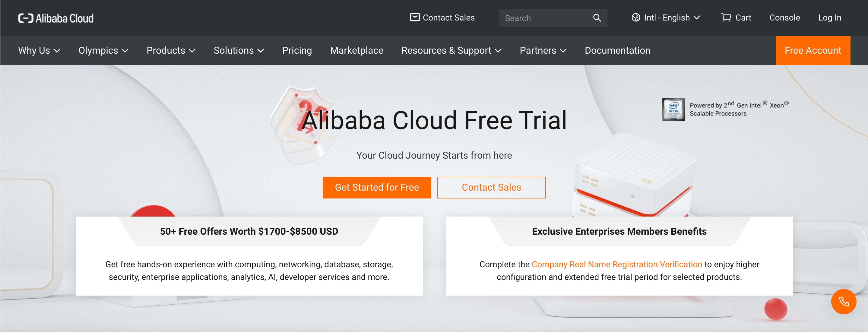The height and width of the screenshot is (333, 868).
Task: Click the magnifying glass search icon
Action: [x=597, y=18]
